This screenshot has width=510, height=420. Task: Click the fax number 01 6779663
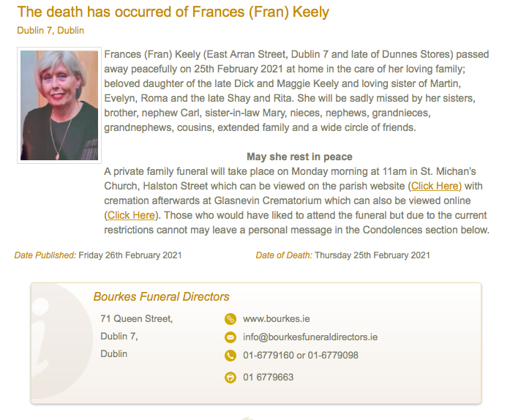tap(269, 378)
